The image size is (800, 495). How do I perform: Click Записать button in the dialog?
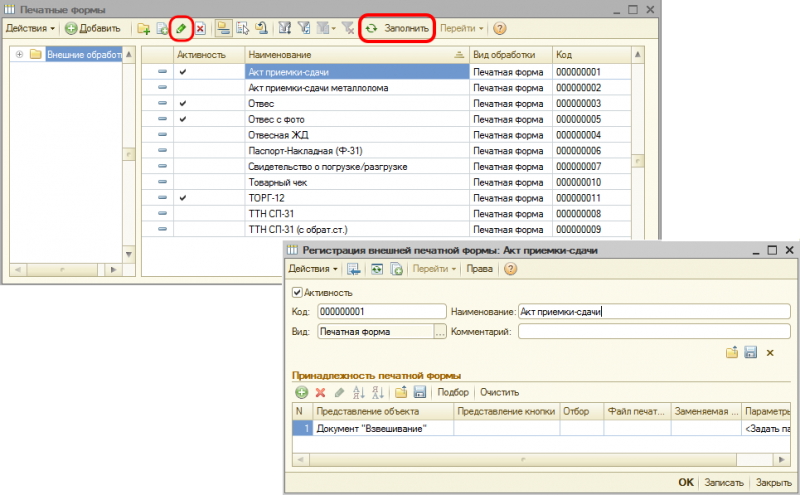tap(724, 482)
